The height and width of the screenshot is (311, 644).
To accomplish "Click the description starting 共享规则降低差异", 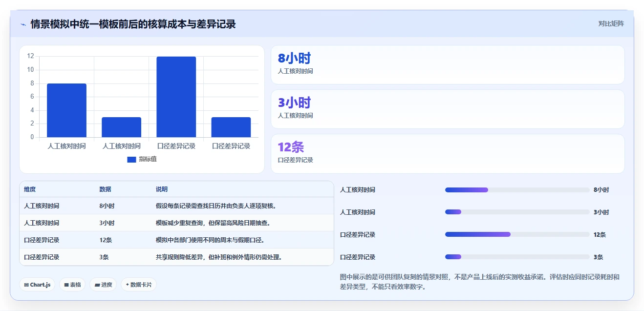I will (219, 257).
